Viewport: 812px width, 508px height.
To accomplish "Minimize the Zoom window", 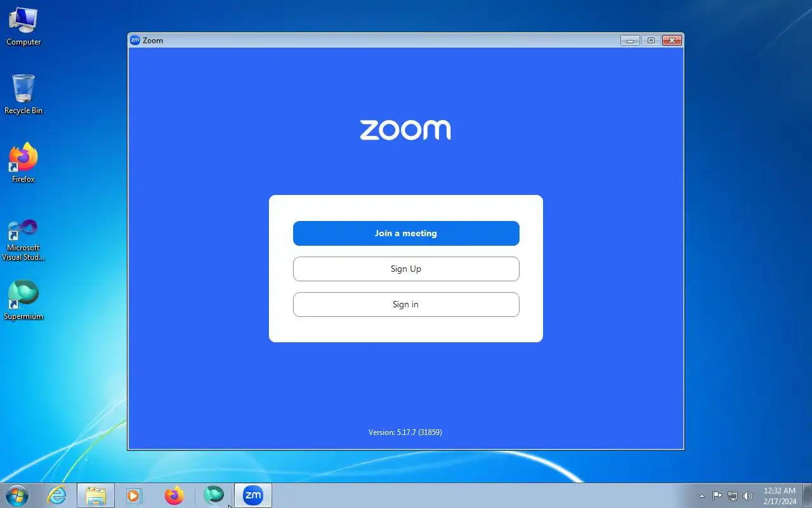I will (630, 40).
